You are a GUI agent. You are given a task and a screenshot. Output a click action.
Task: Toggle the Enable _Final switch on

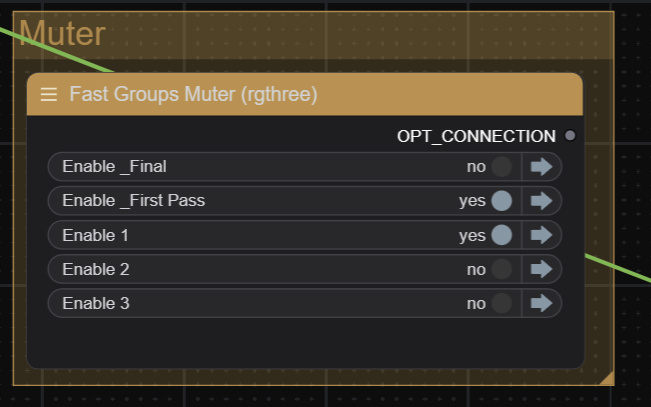coord(502,167)
